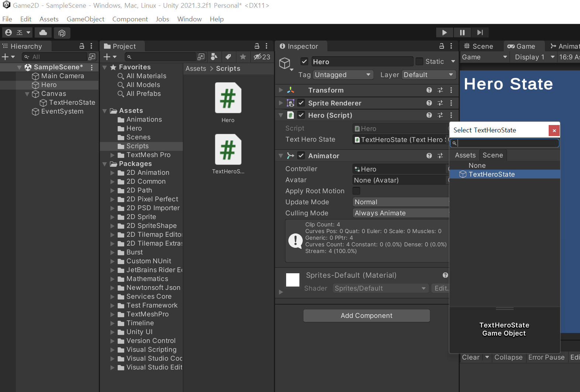The image size is (580, 392).
Task: Open Culling Mode Always Animate dropdown
Action: click(401, 213)
